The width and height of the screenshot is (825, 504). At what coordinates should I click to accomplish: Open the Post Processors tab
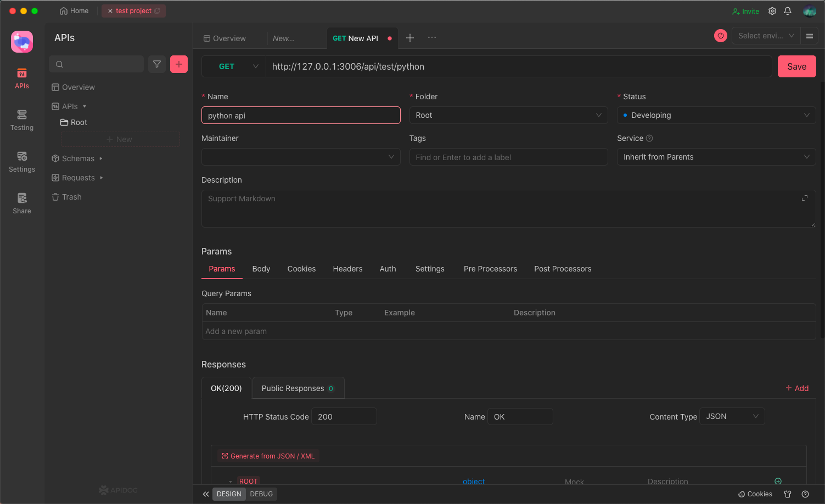click(x=563, y=269)
